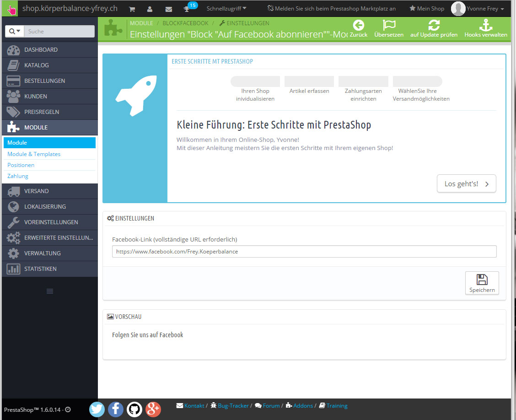Expand the Schnellzugriff dropdown
Viewport: 516px width, 420px height.
(x=226, y=9)
